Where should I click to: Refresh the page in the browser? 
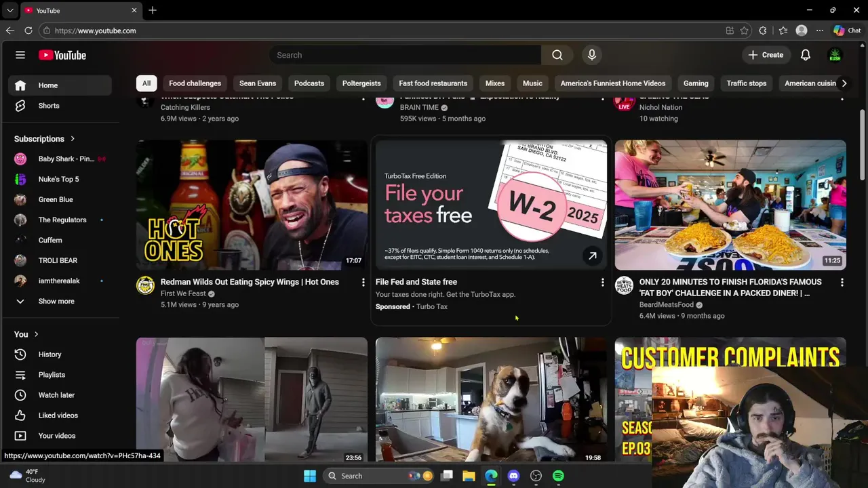coord(28,30)
